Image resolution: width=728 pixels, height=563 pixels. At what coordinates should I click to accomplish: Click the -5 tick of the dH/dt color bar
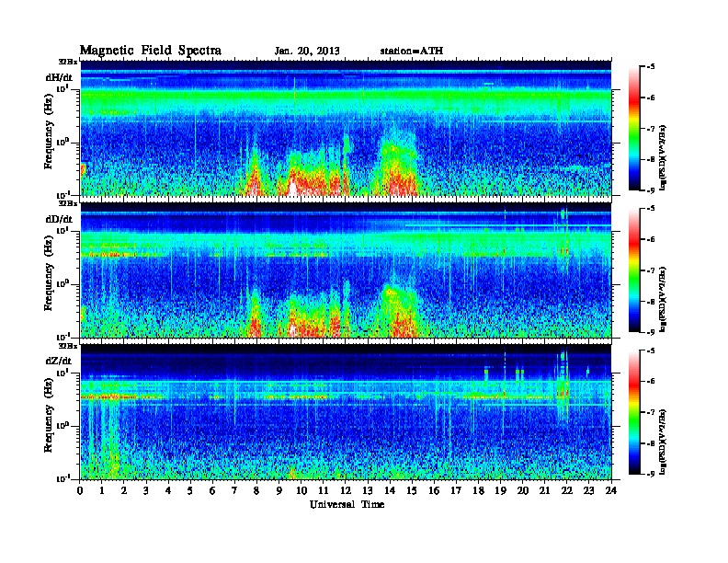(651, 67)
